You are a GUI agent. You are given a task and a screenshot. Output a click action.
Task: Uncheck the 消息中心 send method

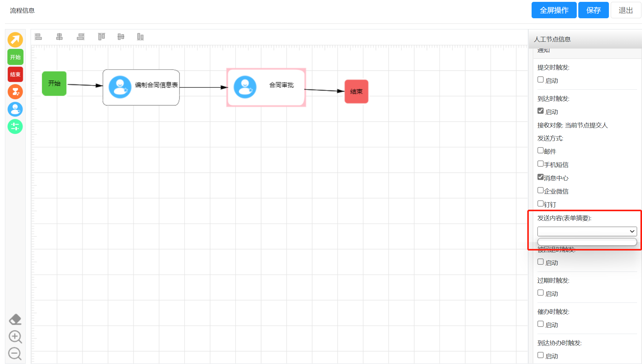pyautogui.click(x=541, y=177)
